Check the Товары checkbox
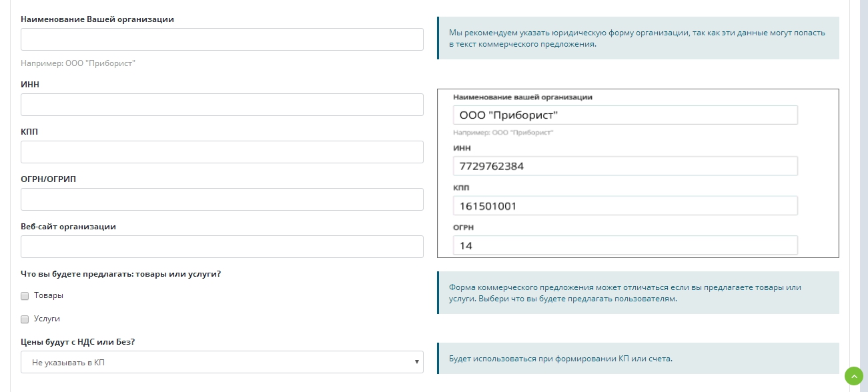The width and height of the screenshot is (868, 392). 25,295
